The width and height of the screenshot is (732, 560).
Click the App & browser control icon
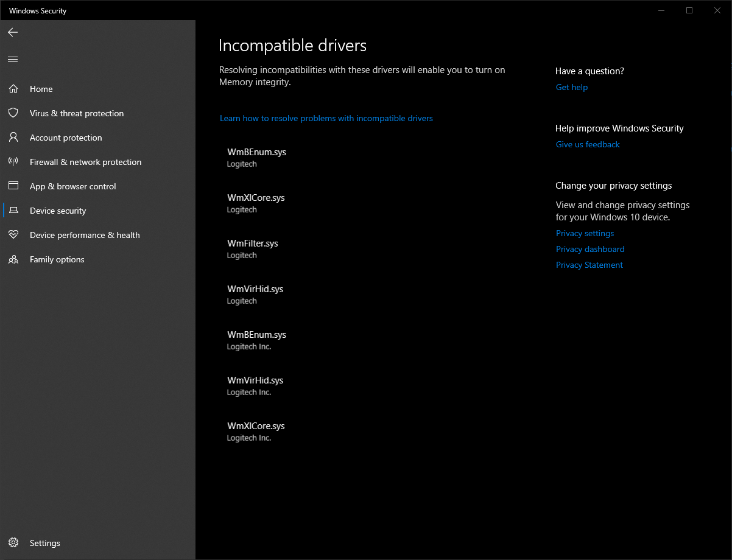click(x=13, y=186)
